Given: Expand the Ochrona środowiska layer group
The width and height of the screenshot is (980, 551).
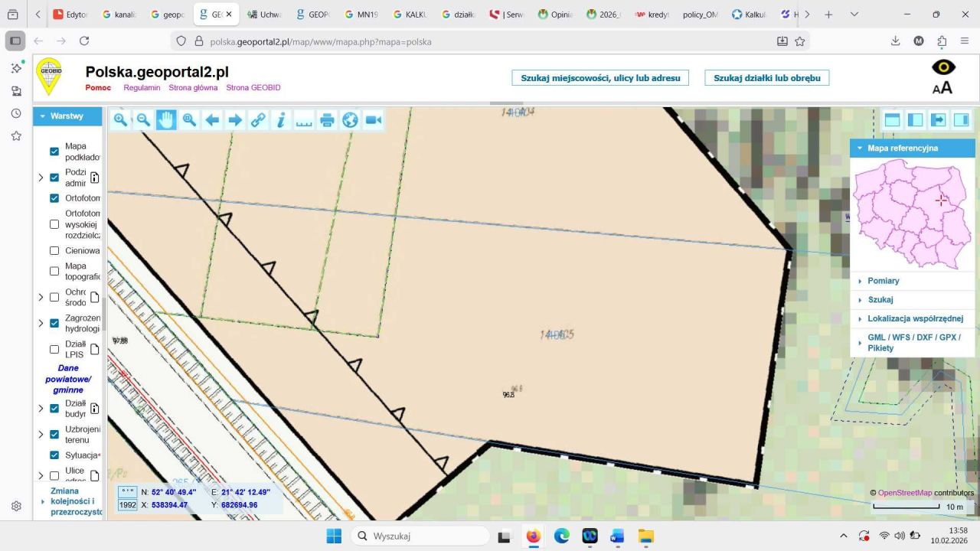Looking at the screenshot, I should tap(41, 297).
